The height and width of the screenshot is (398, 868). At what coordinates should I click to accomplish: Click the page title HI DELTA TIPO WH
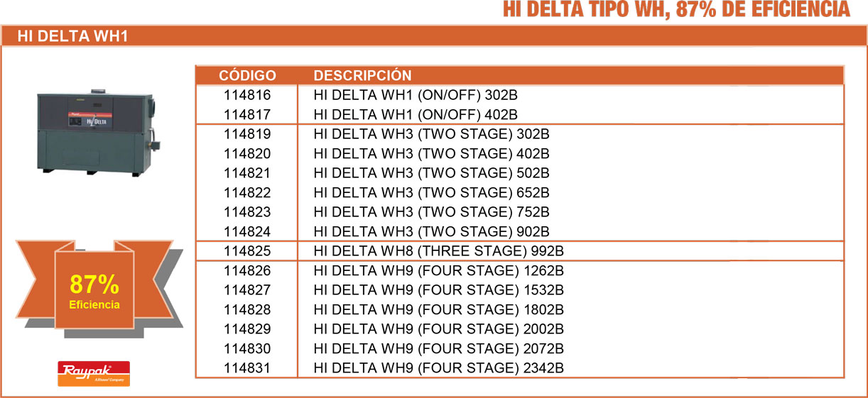(676, 10)
